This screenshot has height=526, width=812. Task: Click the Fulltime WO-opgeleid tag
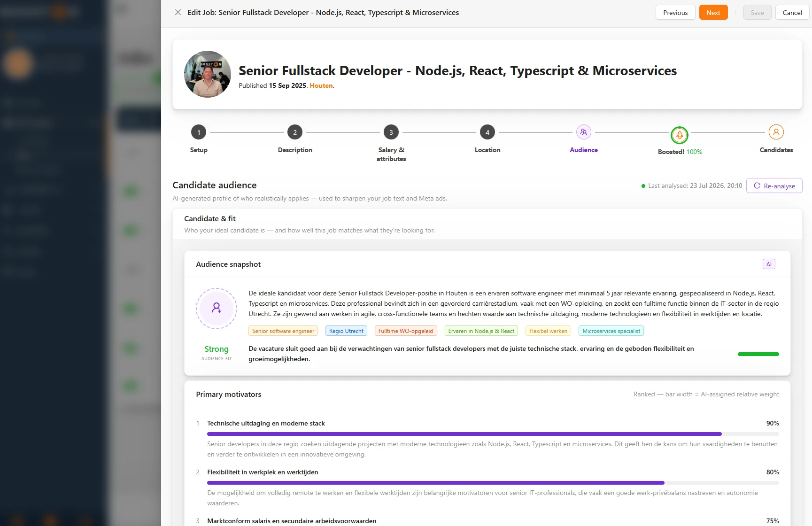point(406,331)
